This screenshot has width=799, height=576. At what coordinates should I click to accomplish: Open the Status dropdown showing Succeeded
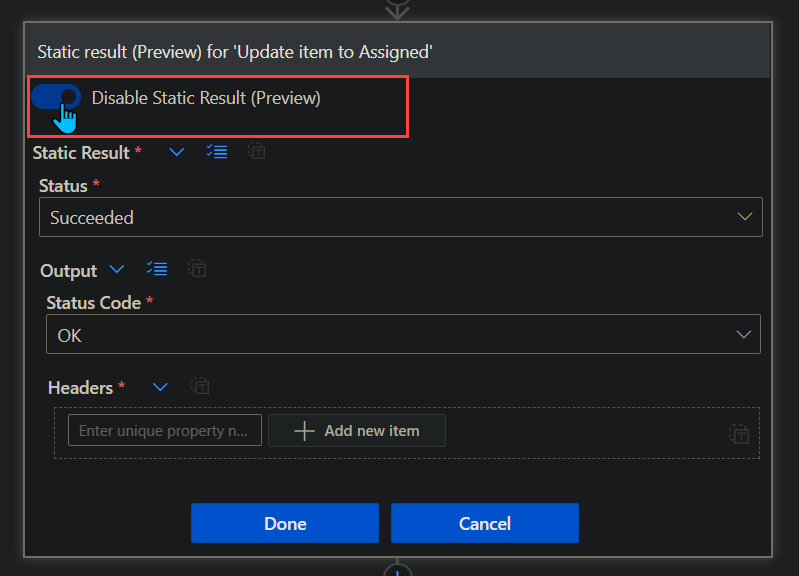(x=400, y=217)
